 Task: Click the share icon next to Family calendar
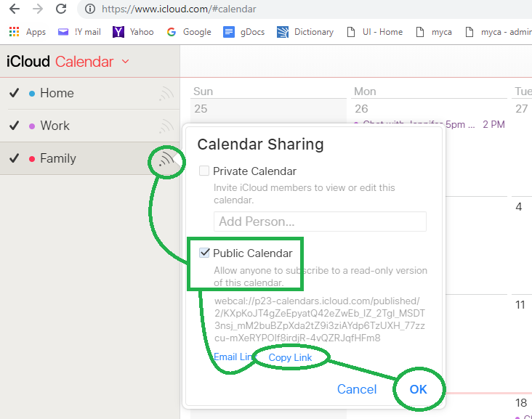[166, 158]
